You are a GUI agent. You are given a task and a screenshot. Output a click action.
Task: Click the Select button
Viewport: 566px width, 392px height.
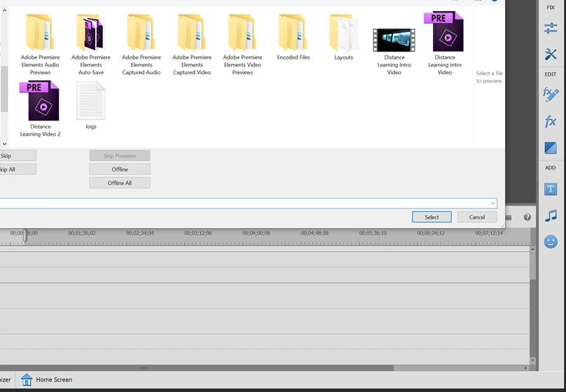point(432,217)
